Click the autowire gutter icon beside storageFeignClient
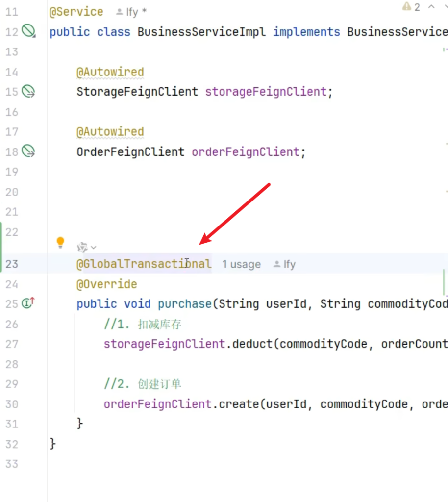Image resolution: width=448 pixels, height=502 pixels. pos(29,92)
